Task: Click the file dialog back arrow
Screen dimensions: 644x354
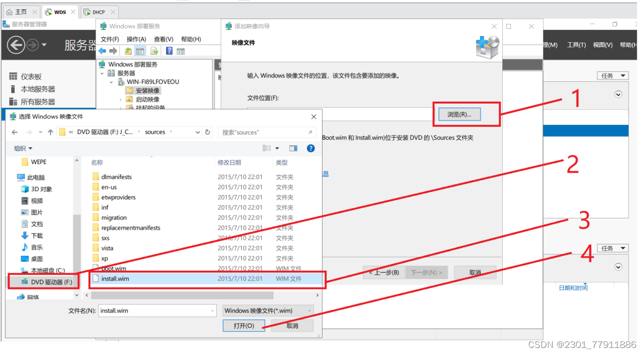Action: [x=15, y=132]
